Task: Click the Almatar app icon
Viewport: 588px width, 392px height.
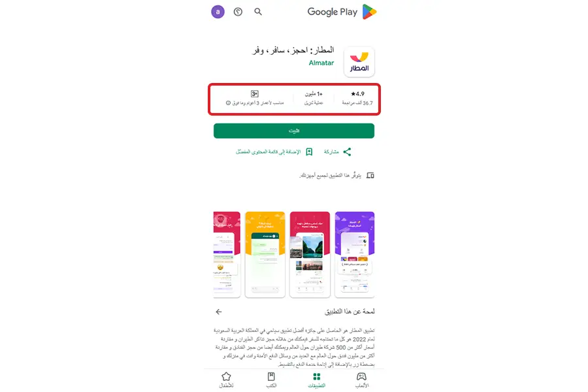Action: coord(359,62)
